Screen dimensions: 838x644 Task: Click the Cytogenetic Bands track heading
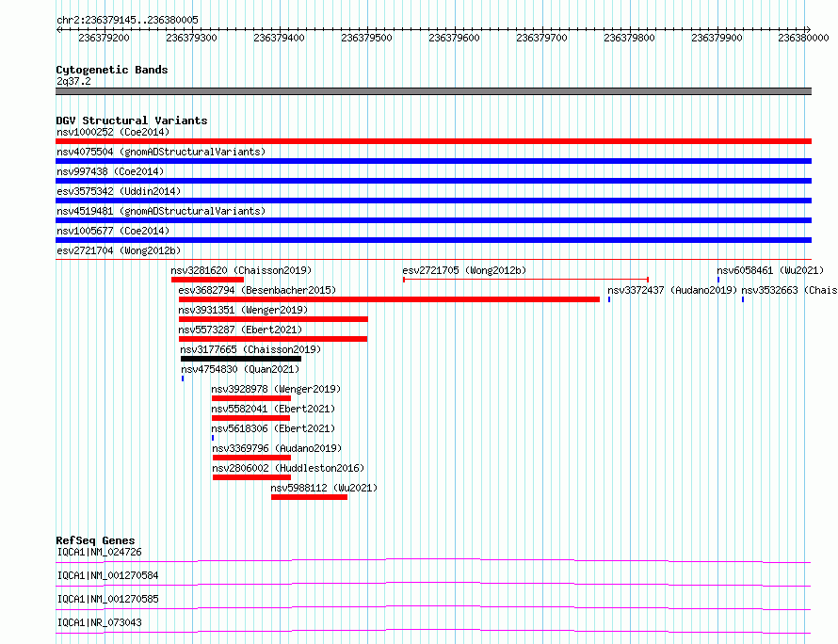click(x=112, y=70)
